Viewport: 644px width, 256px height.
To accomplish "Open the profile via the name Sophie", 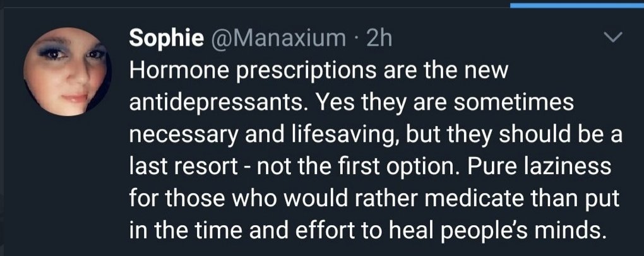I will 166,39.
